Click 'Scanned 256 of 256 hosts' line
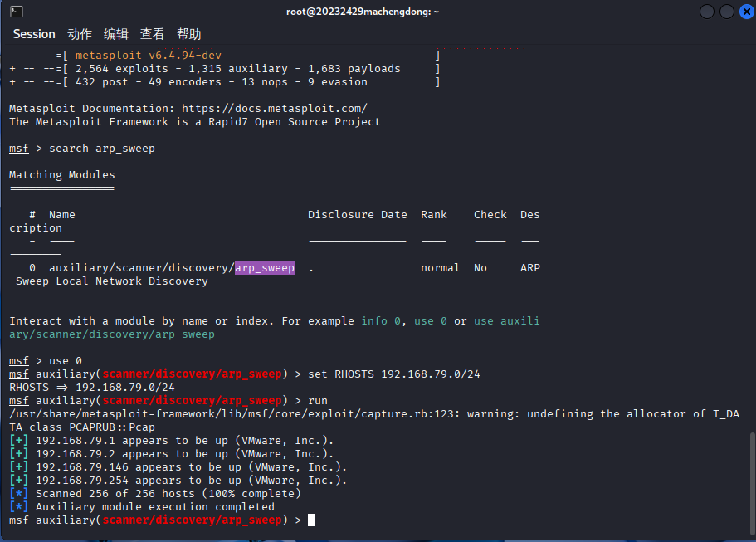Image resolution: width=756 pixels, height=542 pixels. click(154, 494)
